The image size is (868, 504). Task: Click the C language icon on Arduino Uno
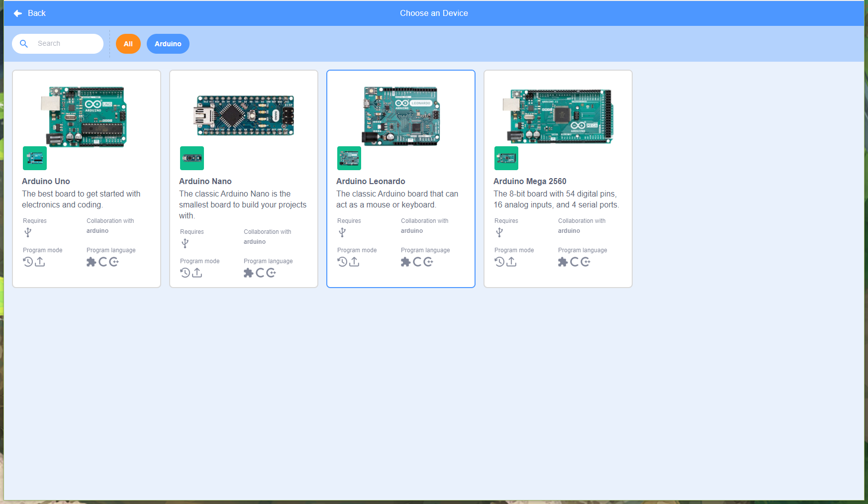click(103, 262)
